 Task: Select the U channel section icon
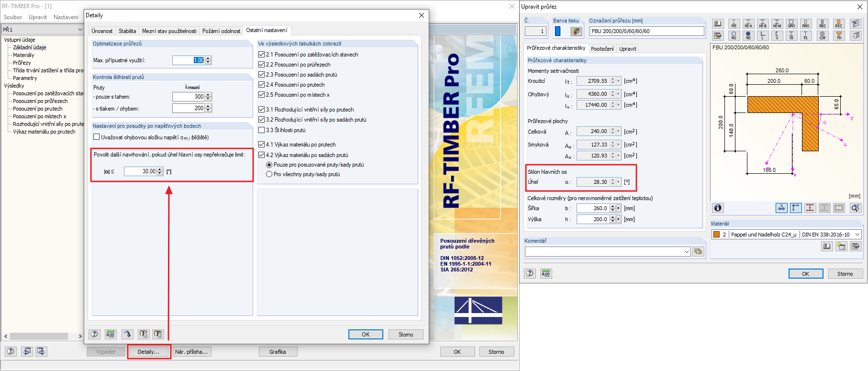pos(777,35)
